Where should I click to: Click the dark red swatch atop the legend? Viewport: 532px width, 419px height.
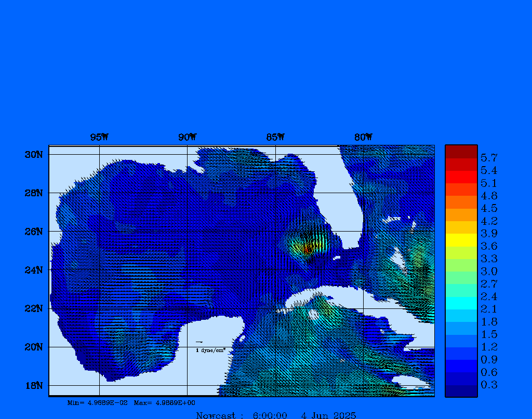tap(461, 152)
